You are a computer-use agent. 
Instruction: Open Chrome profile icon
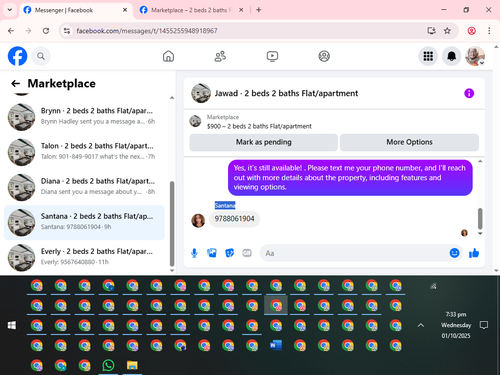click(x=472, y=31)
